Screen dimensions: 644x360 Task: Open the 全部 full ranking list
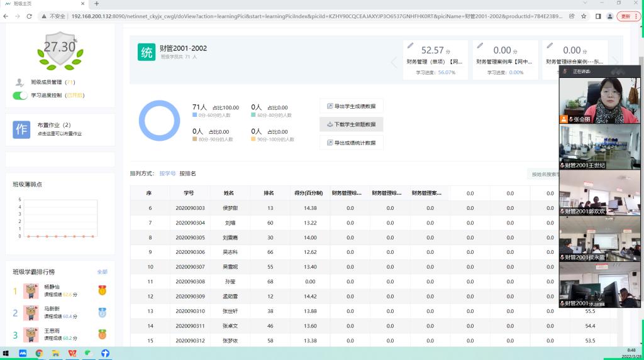(x=102, y=272)
